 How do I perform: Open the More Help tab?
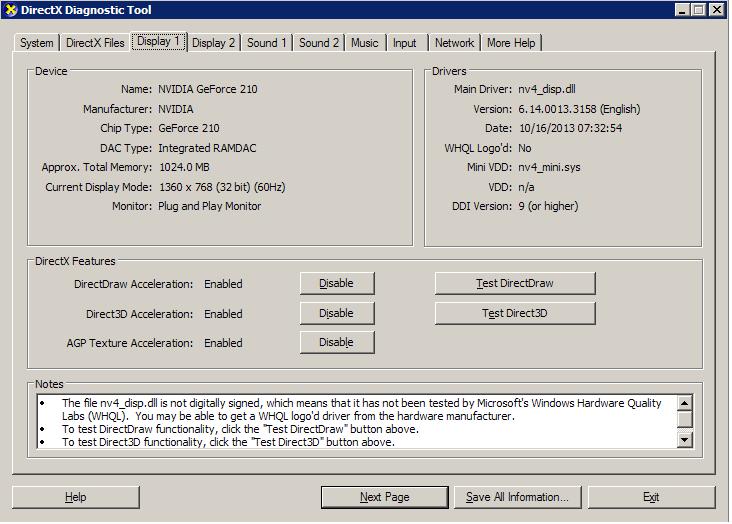tap(511, 43)
